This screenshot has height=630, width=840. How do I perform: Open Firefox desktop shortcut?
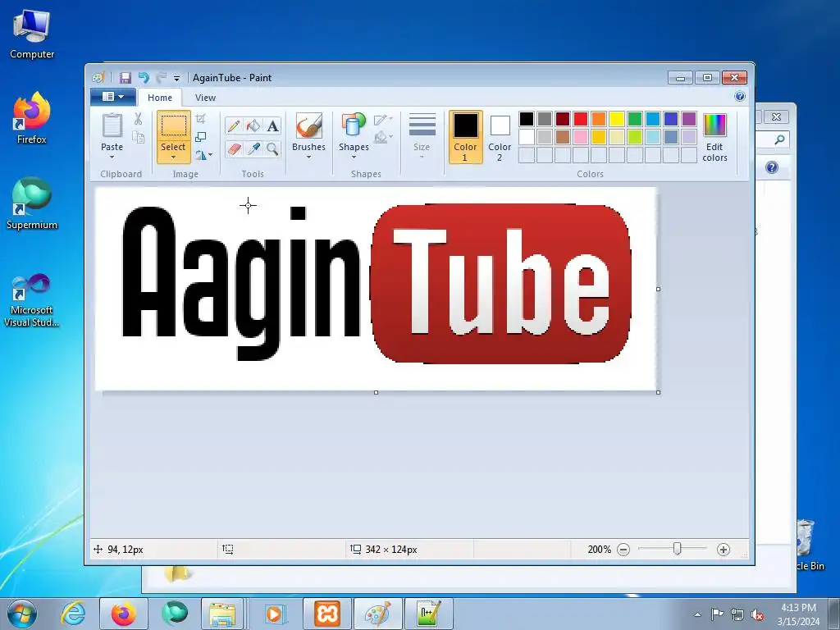click(32, 118)
